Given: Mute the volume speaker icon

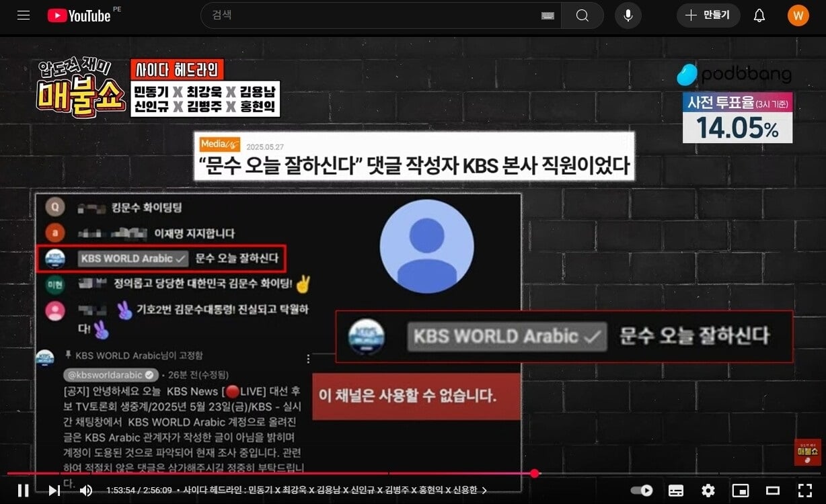Looking at the screenshot, I should (86, 491).
